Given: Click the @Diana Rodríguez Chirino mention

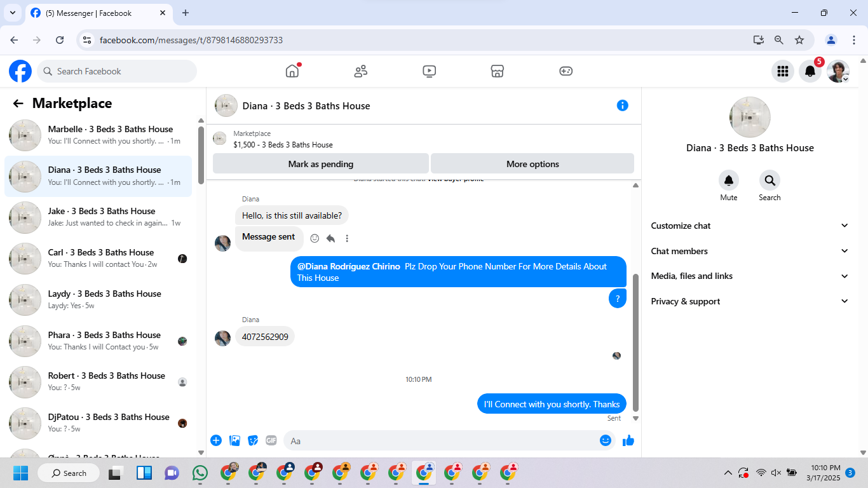Looking at the screenshot, I should (x=349, y=267).
